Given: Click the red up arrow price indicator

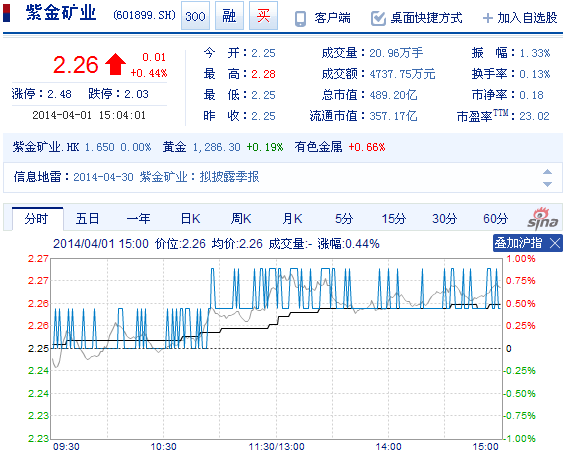Looking at the screenshot, I should pyautogui.click(x=115, y=64).
